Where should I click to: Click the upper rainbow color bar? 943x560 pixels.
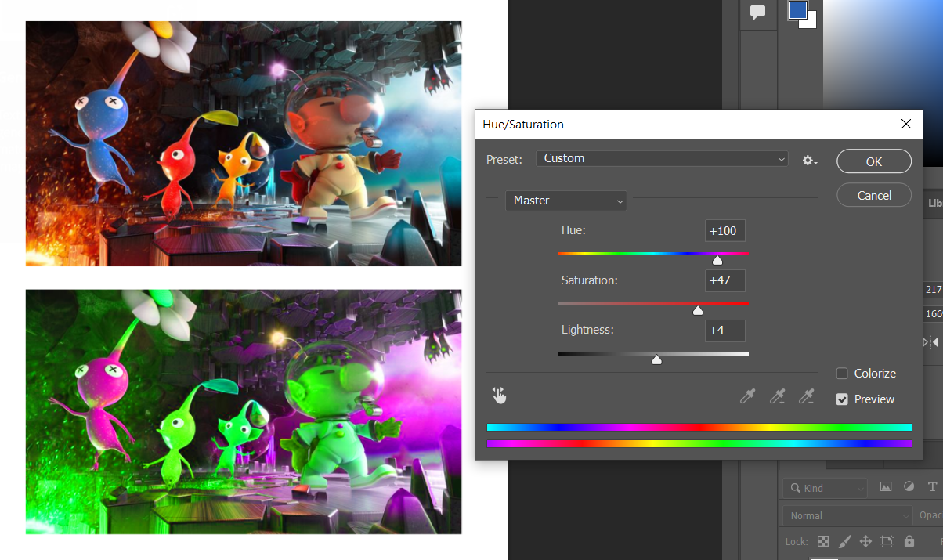(x=699, y=428)
